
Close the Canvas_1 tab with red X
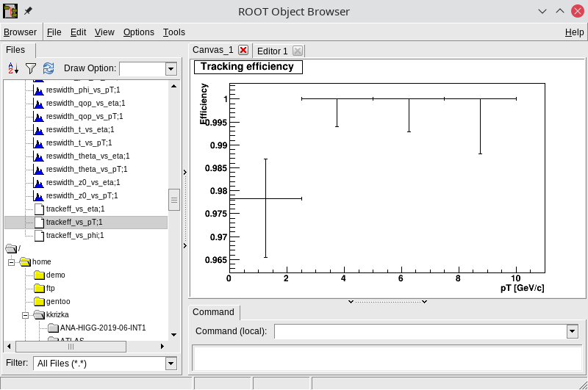[x=243, y=50]
